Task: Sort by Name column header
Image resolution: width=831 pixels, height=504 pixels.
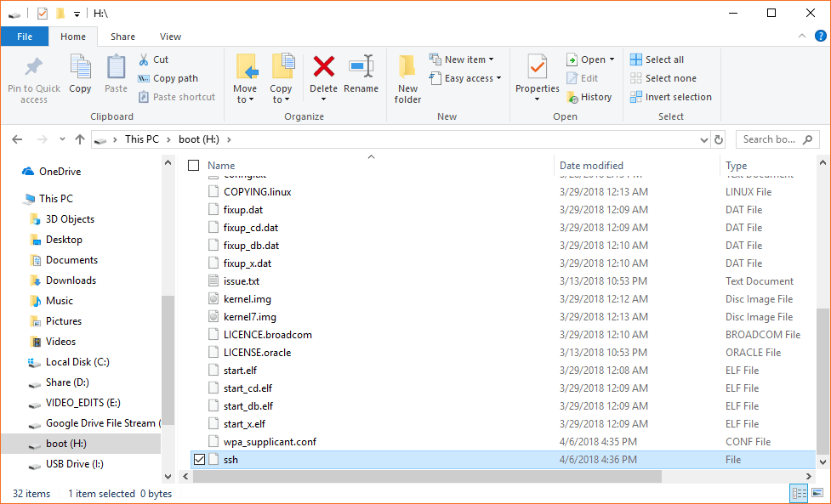Action: tap(221, 166)
